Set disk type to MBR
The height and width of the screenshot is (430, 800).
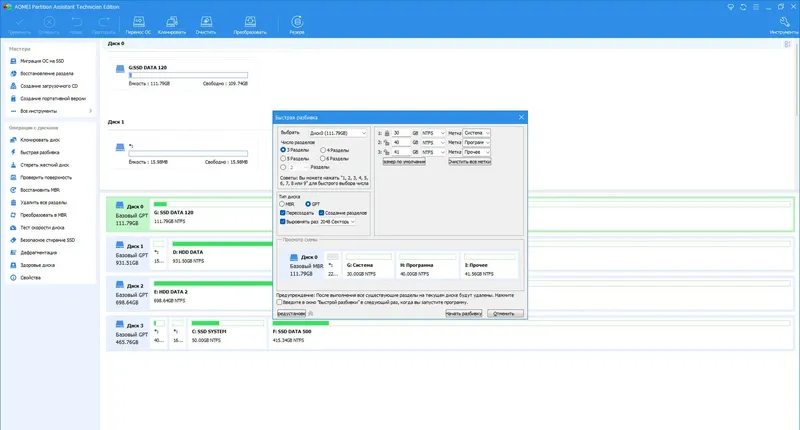click(282, 204)
